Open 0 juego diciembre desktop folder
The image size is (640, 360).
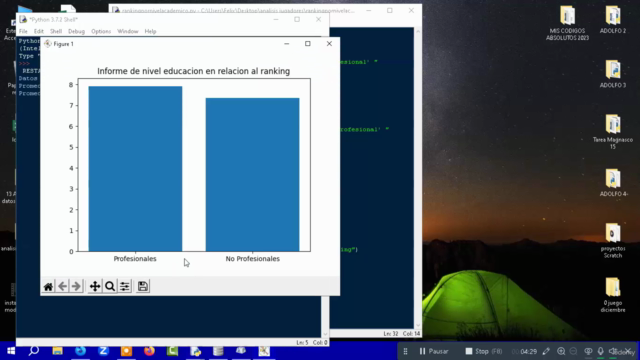pyautogui.click(x=613, y=295)
